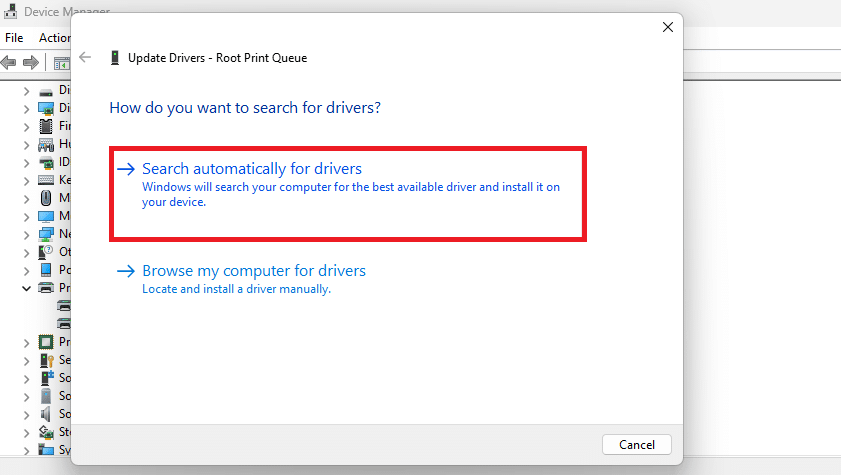The height and width of the screenshot is (475, 841).
Task: Click the console tree toolbar icon in Device Manager
Action: coord(62,63)
